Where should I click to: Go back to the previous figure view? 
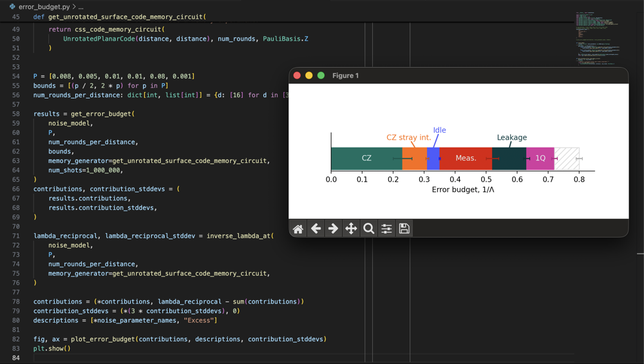click(x=316, y=229)
